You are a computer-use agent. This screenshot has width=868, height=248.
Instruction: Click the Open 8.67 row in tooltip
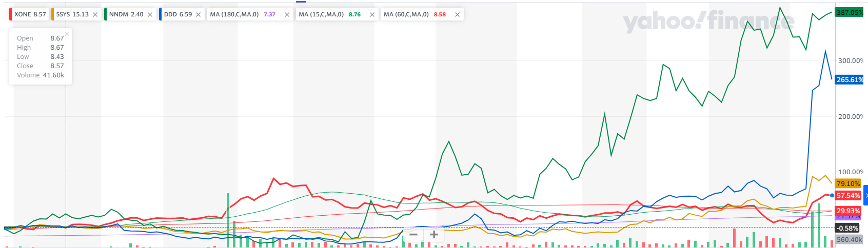pyautogui.click(x=41, y=38)
